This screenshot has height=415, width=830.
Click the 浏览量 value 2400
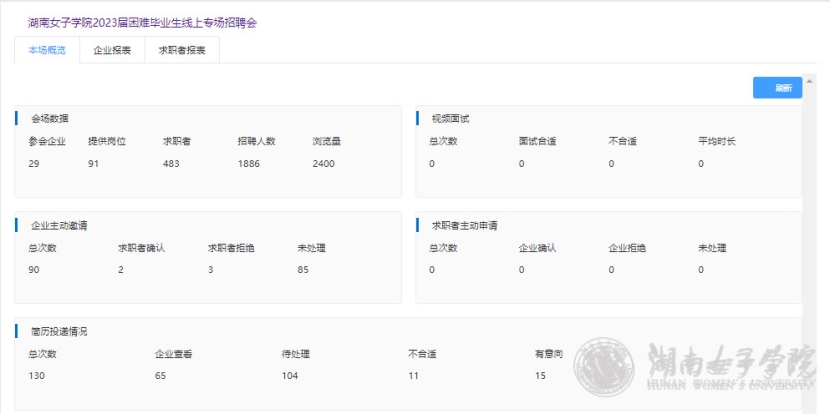pyautogui.click(x=324, y=163)
